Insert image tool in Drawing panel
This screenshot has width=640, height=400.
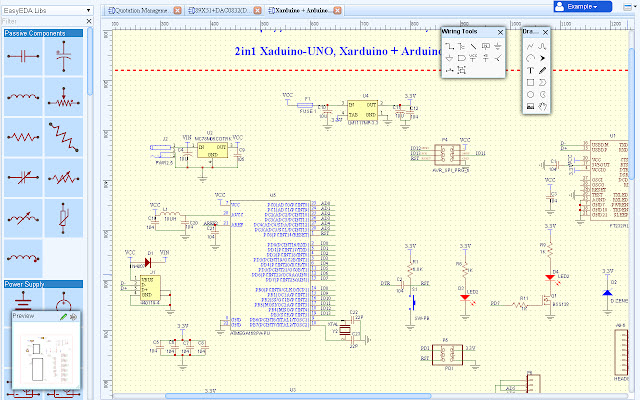coord(529,105)
